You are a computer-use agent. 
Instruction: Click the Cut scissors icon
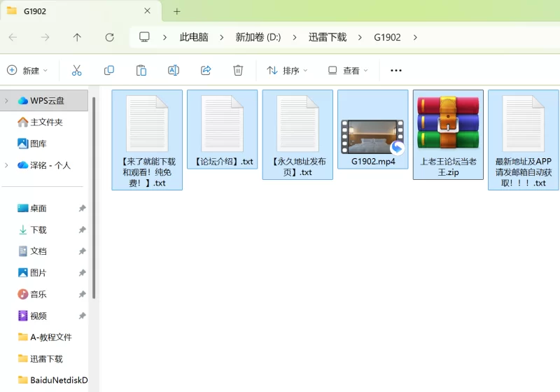coord(77,70)
